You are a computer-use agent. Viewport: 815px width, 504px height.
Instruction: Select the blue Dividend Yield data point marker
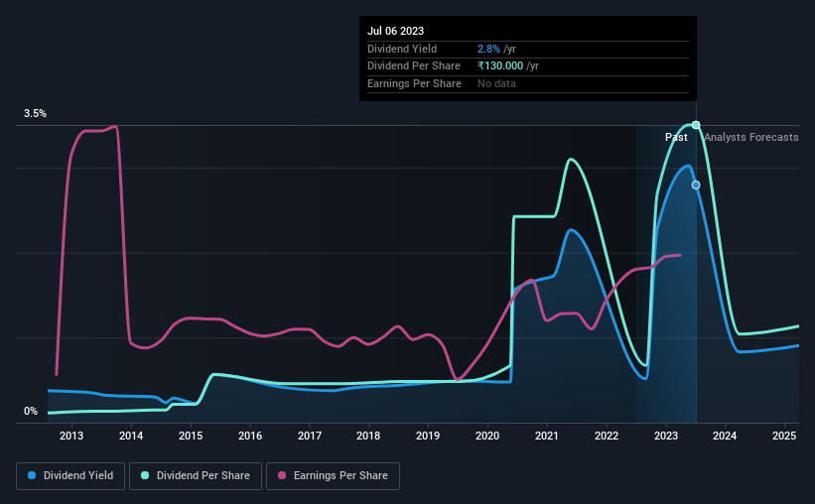click(696, 185)
